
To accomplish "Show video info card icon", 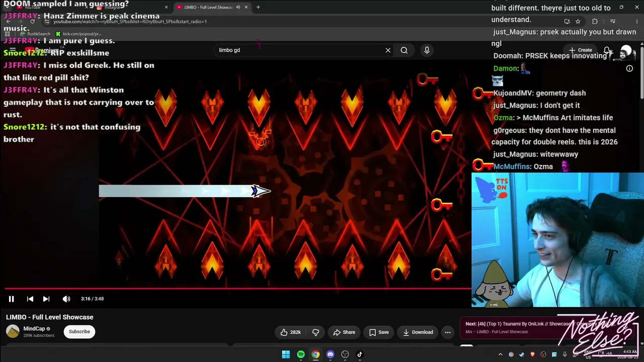I will (x=629, y=68).
